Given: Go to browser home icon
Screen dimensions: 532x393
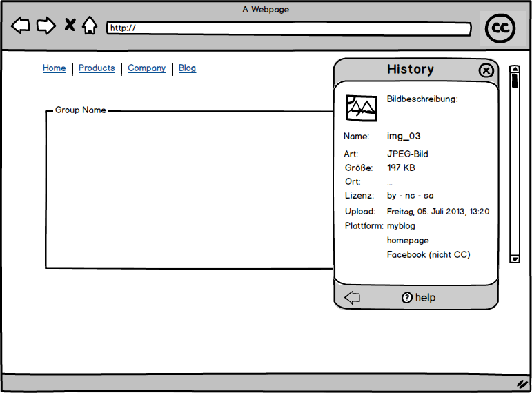Looking at the screenshot, I should click(89, 26).
